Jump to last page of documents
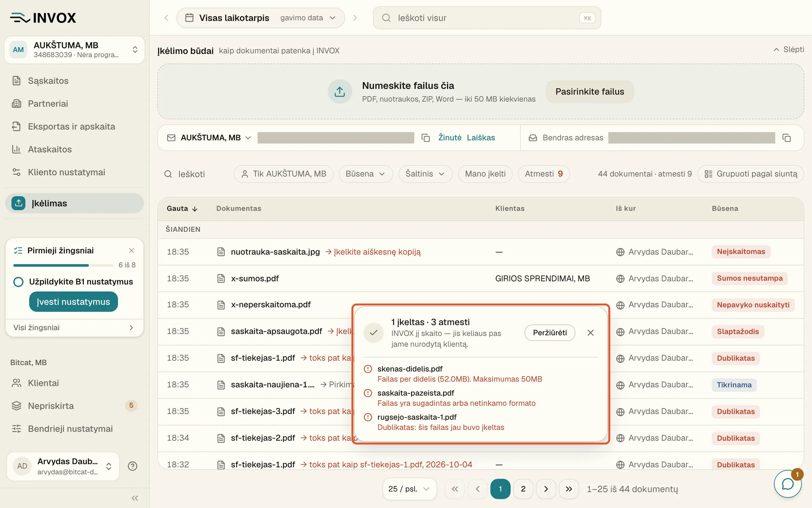Screen dimensions: 812x508 (x=569, y=489)
